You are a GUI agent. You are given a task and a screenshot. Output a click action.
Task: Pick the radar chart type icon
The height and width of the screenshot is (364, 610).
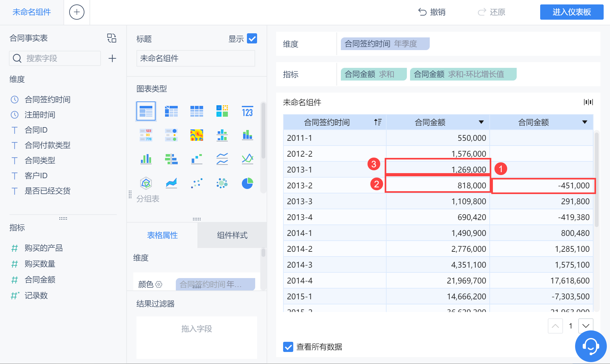(146, 183)
